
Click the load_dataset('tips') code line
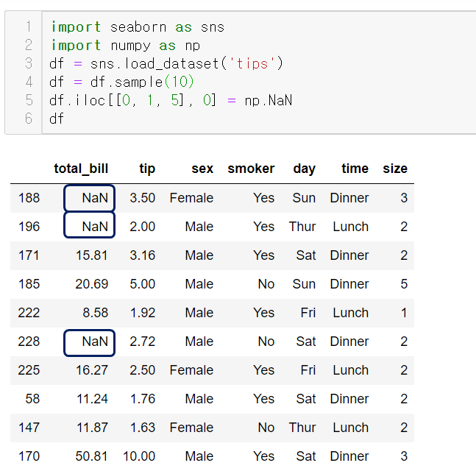[166, 64]
